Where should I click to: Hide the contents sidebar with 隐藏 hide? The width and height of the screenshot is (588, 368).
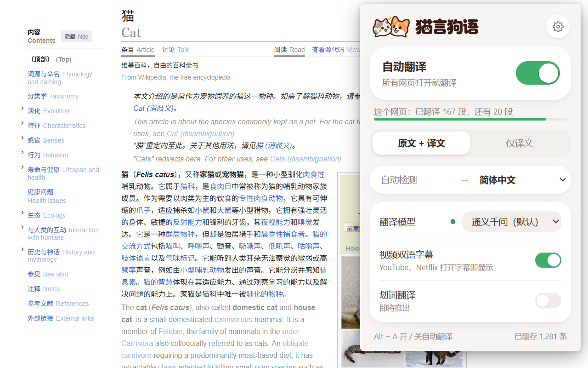76,36
